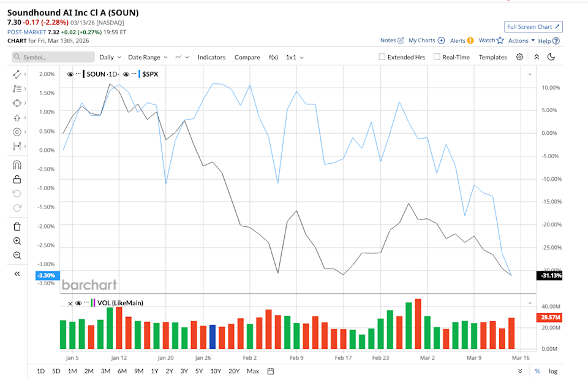Click the Full Screen Chart button
Viewport: 588px width, 390px height.
tap(533, 27)
